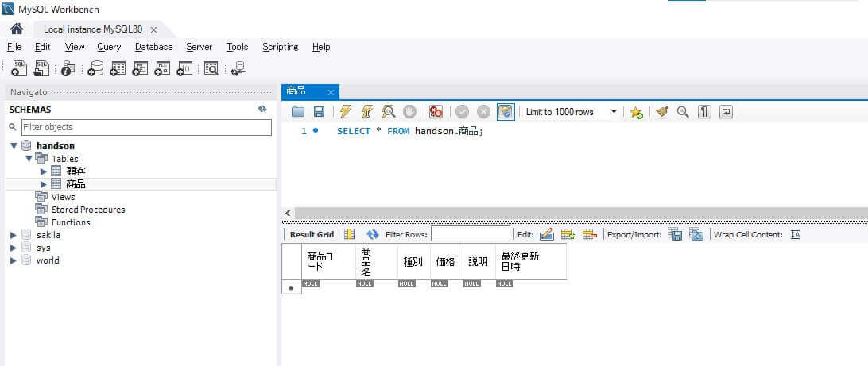Switch result grid view icon

(x=349, y=234)
